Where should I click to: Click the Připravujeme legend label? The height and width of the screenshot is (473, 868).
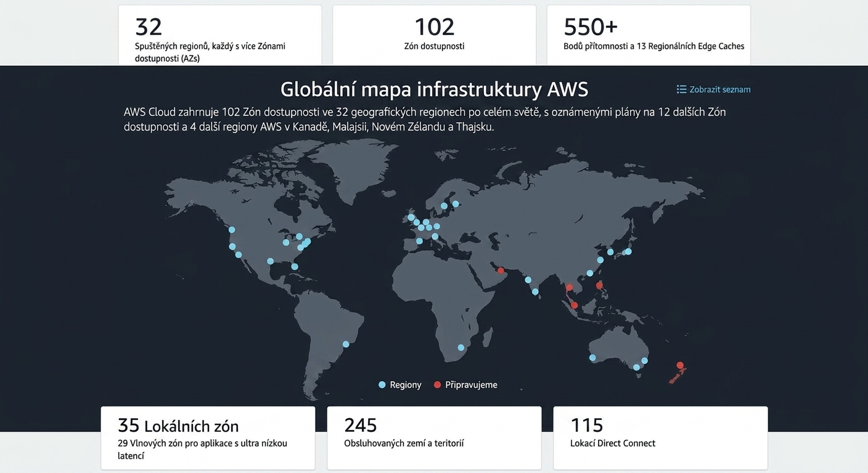tap(471, 385)
